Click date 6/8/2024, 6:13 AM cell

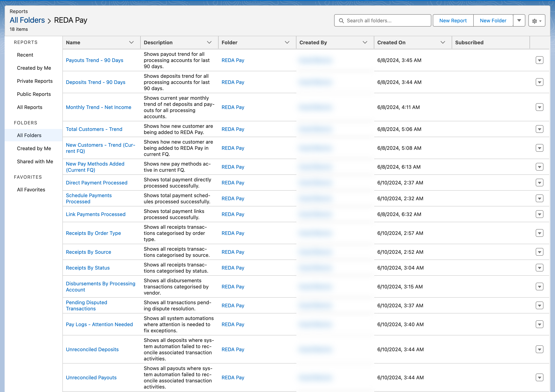(399, 167)
